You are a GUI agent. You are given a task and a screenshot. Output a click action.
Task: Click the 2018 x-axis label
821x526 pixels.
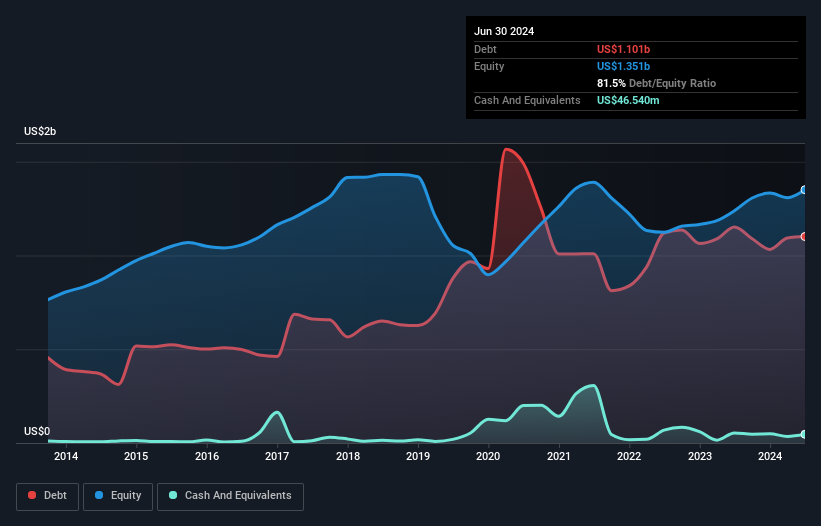(x=348, y=456)
